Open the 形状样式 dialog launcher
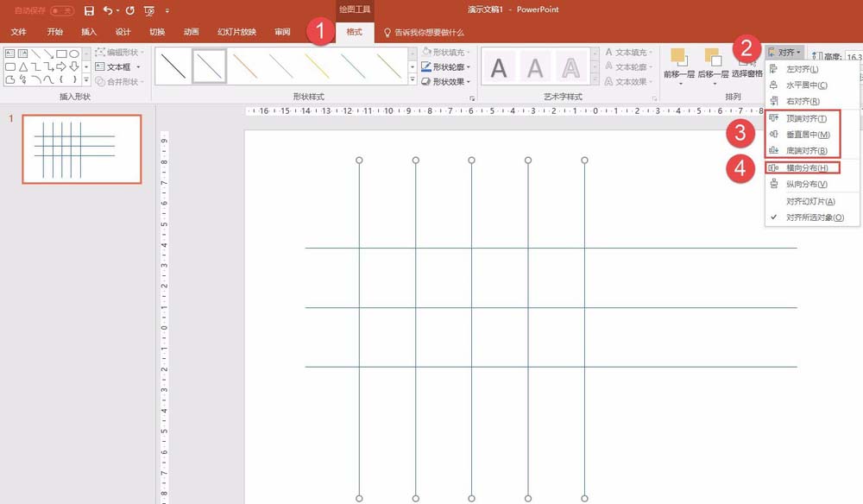 tap(472, 98)
